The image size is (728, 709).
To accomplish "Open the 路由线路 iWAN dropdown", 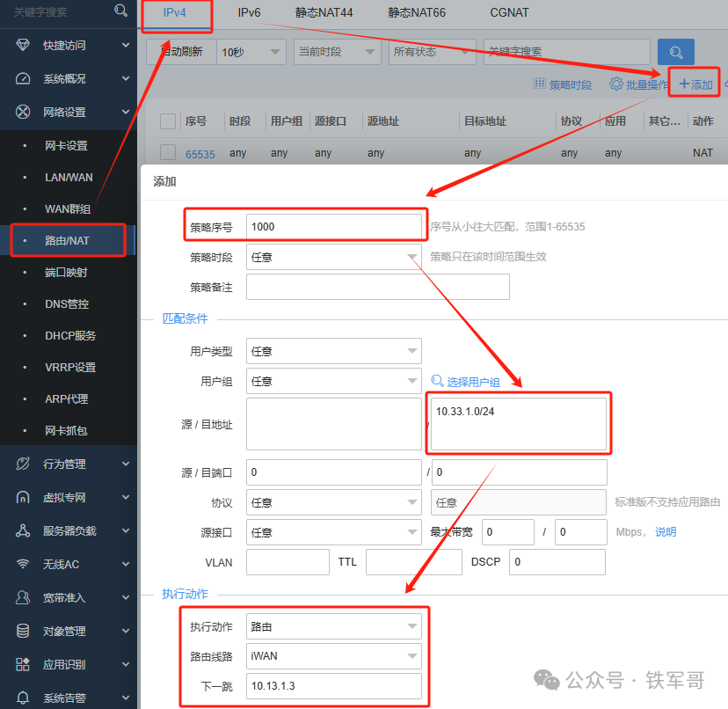I will tap(334, 655).
